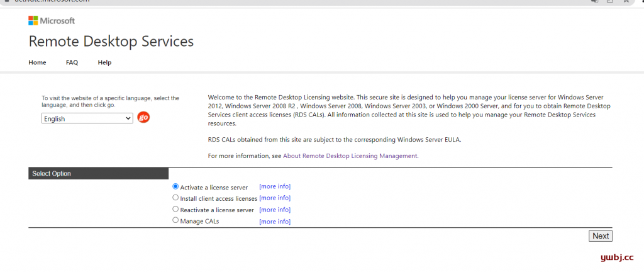Select Reactivate a license server option
This screenshot has width=644, height=272.
[175, 209]
